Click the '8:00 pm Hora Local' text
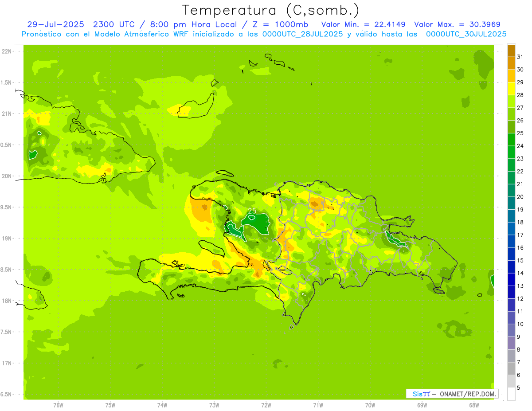The image size is (532, 411). click(x=194, y=24)
